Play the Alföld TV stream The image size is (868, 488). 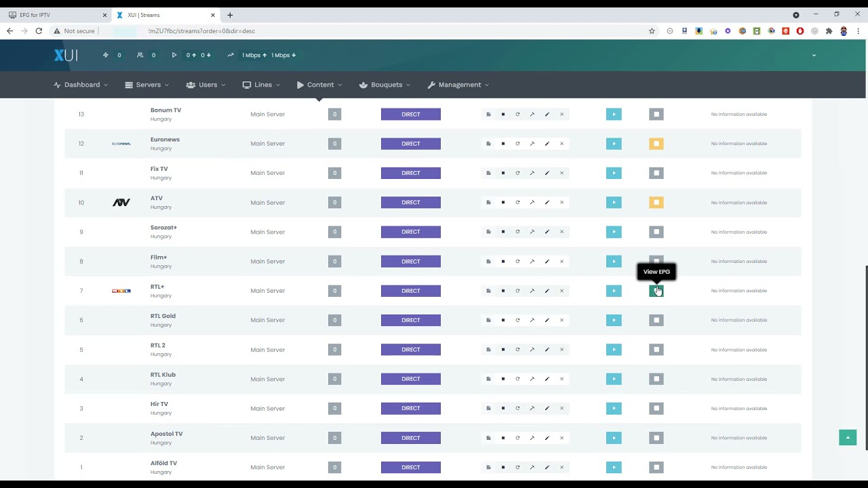(614, 468)
